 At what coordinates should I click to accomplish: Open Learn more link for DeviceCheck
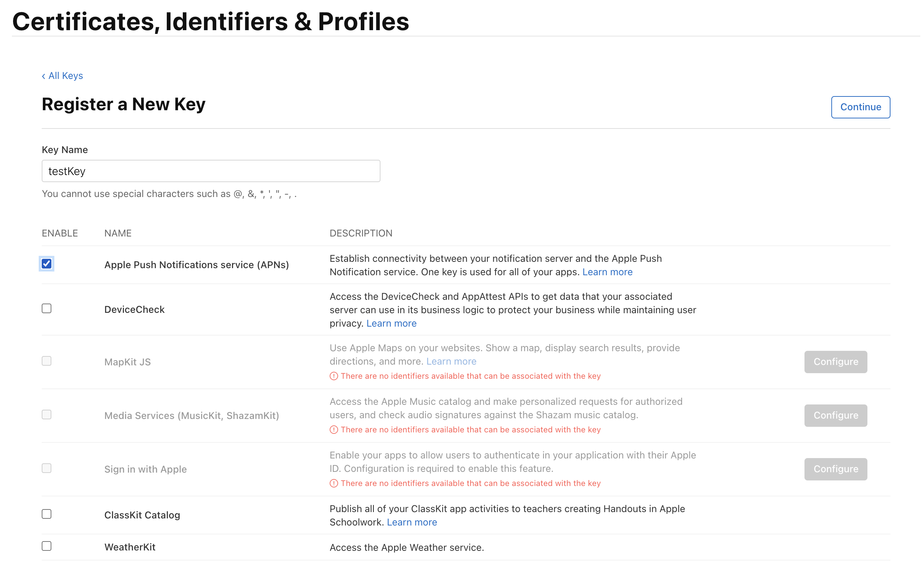(x=391, y=323)
